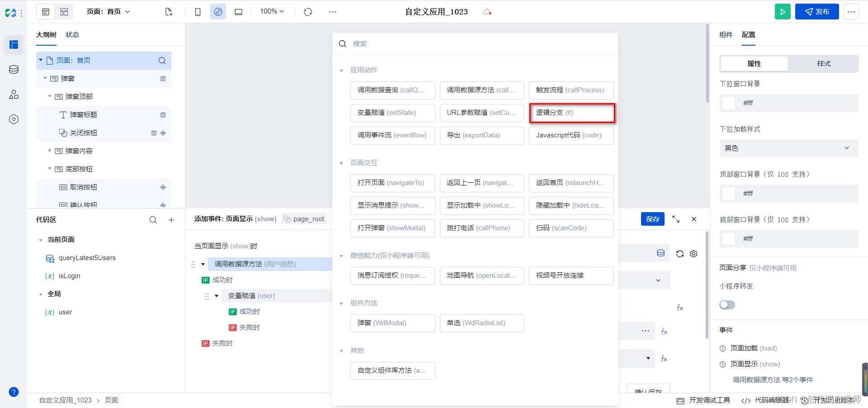Choose the 逻辑分支 (if) action

[x=571, y=113]
